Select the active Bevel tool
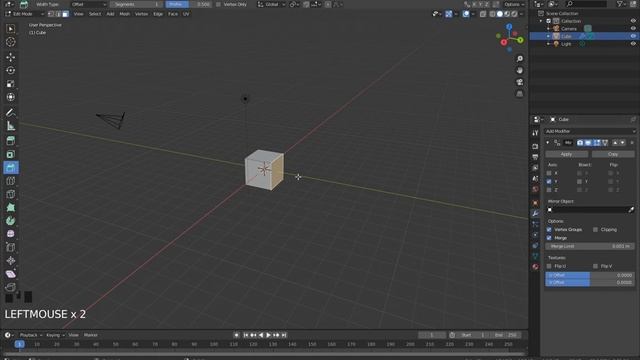Viewport: 640px width, 360px height. [11, 167]
